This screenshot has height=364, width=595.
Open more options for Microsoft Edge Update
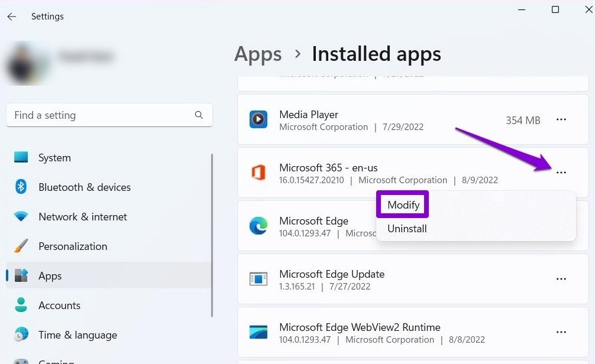point(561,279)
